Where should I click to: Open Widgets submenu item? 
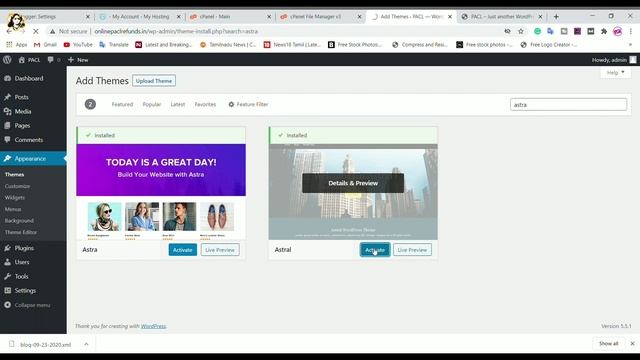coord(15,198)
